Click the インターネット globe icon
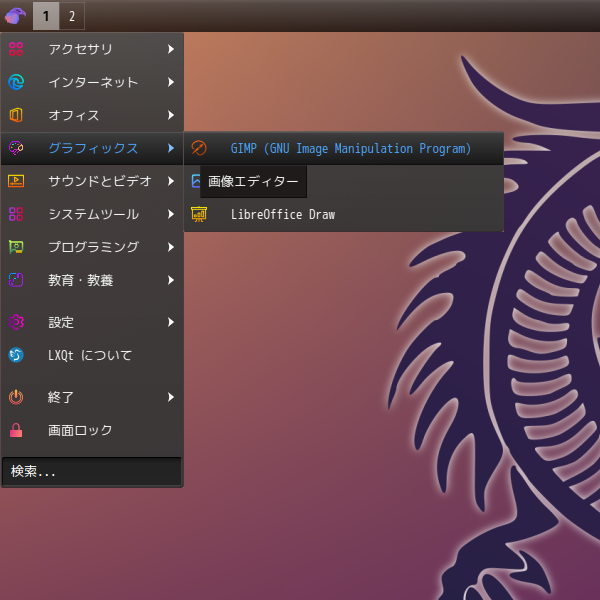600x600 pixels. [x=16, y=82]
